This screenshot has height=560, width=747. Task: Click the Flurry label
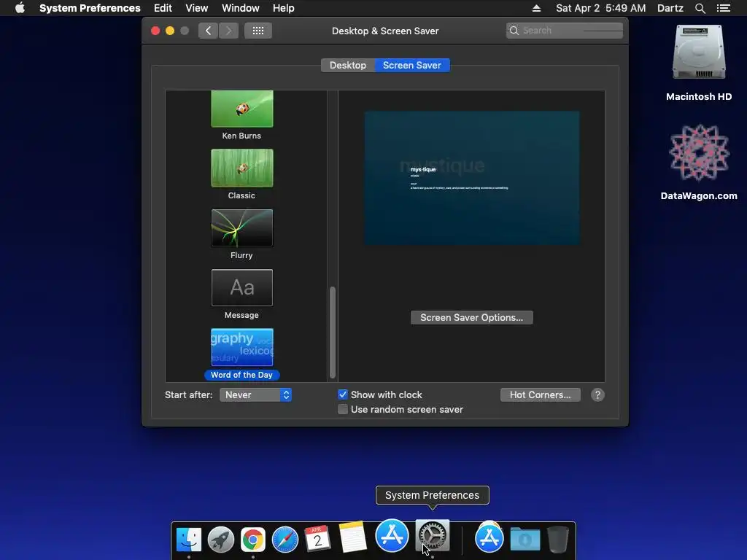point(241,255)
